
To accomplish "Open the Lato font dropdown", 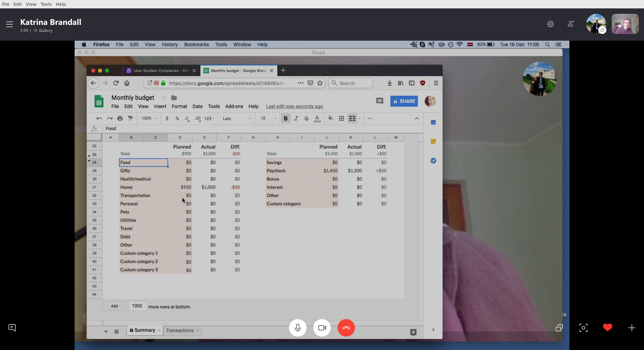I will 236,118.
